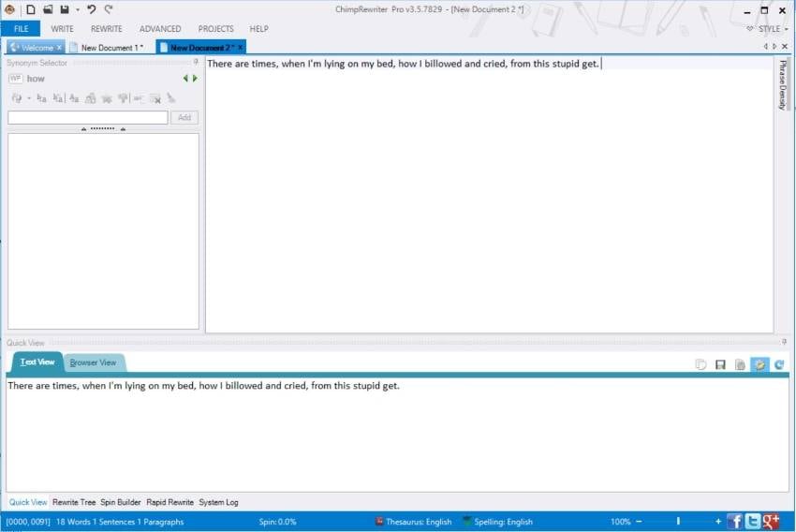
Task: Click the WF word/phrase toggle badge
Action: click(15, 78)
